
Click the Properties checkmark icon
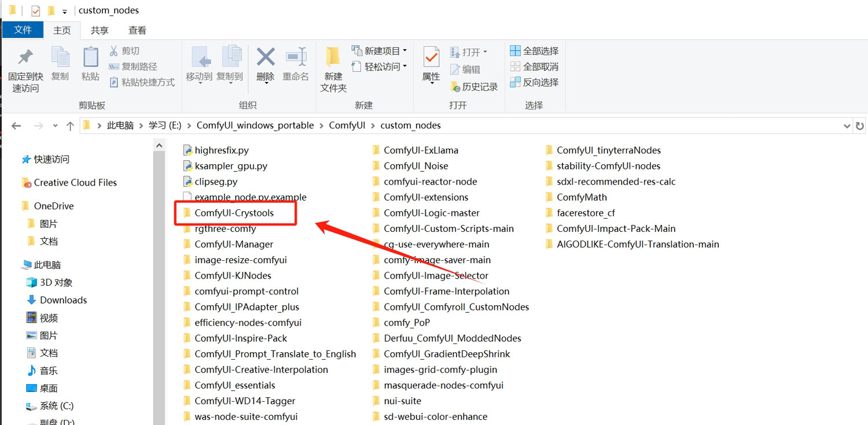point(431,58)
